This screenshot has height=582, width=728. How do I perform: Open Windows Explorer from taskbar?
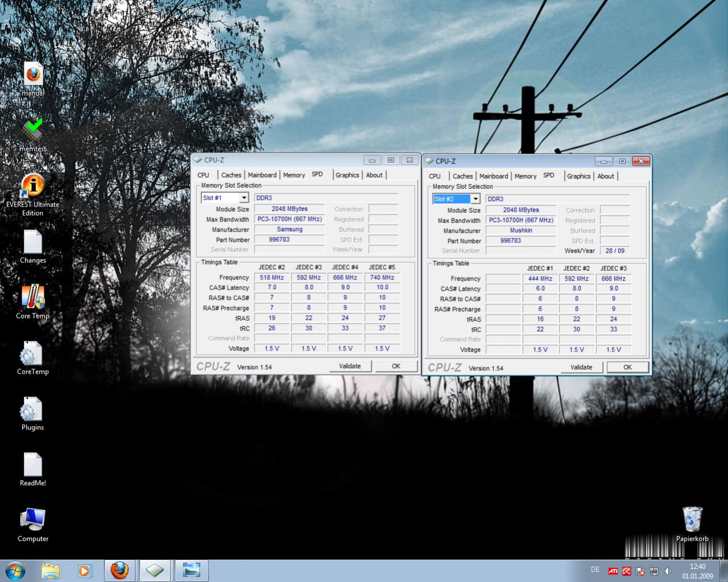(x=51, y=570)
